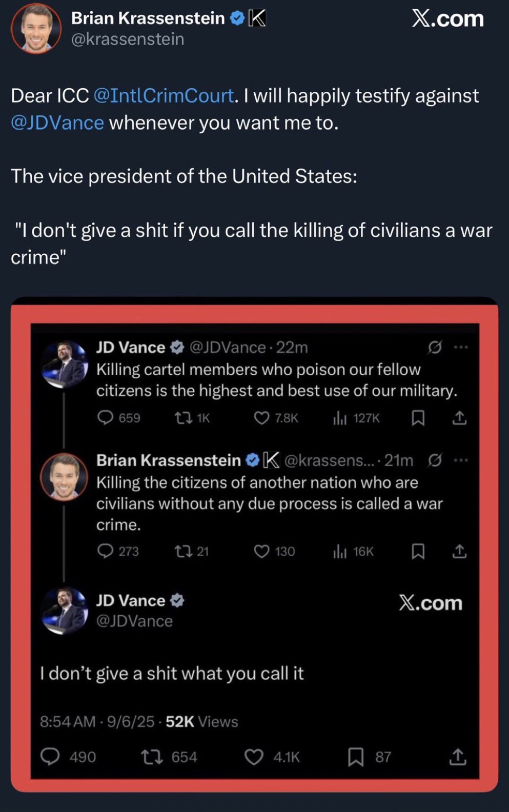This screenshot has height=812, width=509.
Task: Open Brian Krassenstein's top profile picture
Action: (36, 28)
